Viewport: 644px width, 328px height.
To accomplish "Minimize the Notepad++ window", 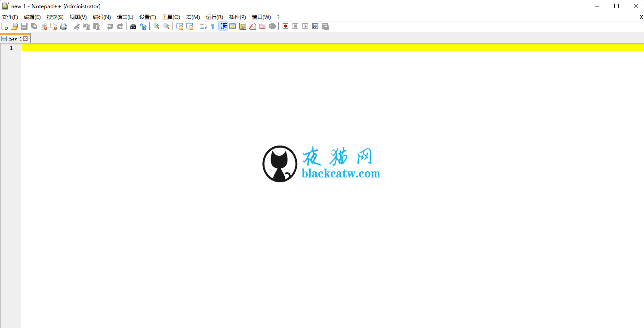I will 597,6.
